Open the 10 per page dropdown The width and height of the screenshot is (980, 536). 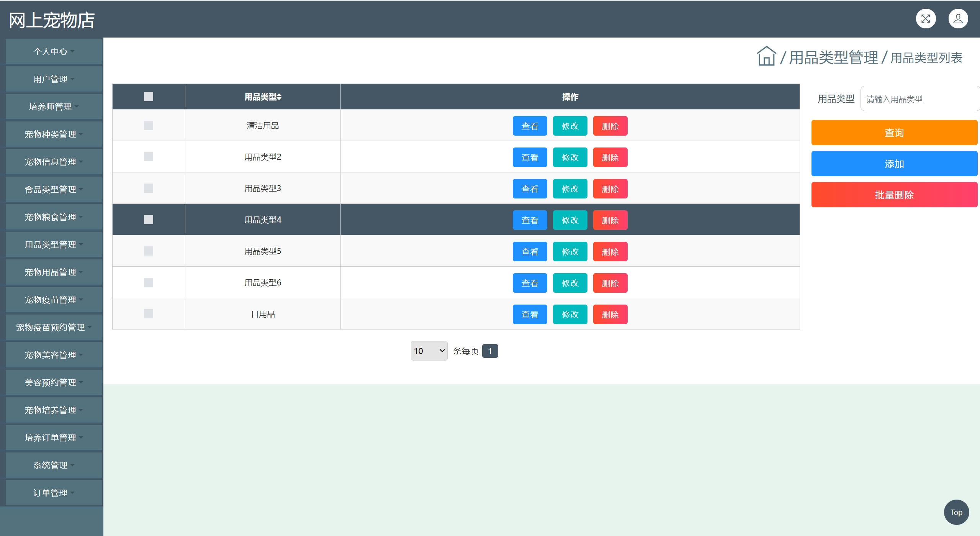tap(429, 351)
